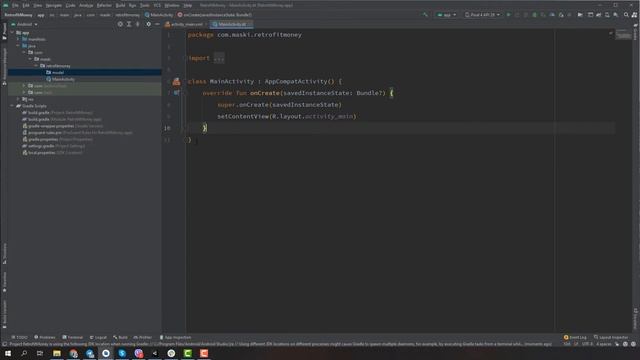Open the Layout Inspector
Image resolution: width=640 pixels, height=360 pixels.
coord(611,338)
